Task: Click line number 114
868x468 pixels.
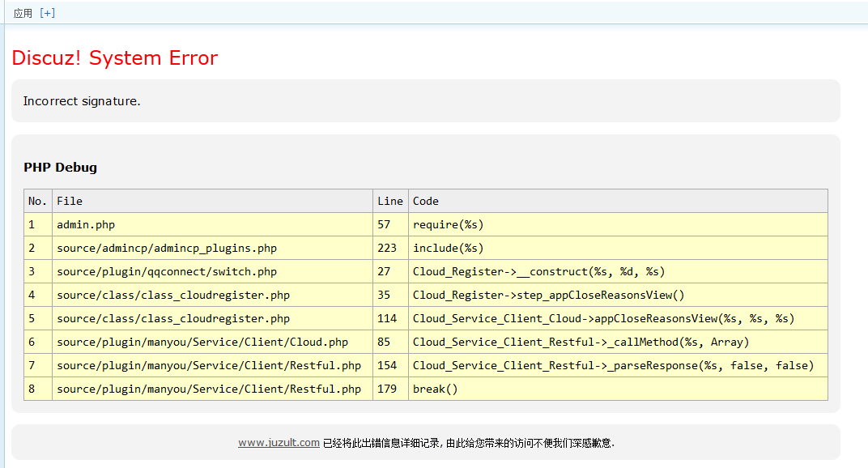Action: click(x=390, y=318)
